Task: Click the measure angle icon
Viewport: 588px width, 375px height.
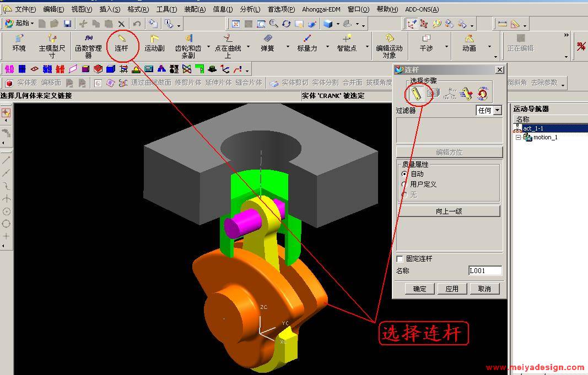Action: (515, 24)
